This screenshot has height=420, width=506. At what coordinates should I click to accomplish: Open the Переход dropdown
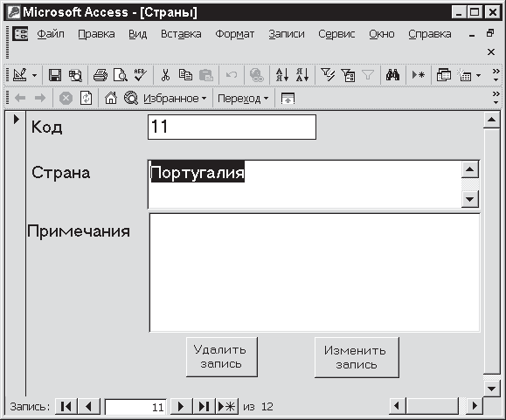coord(243,99)
